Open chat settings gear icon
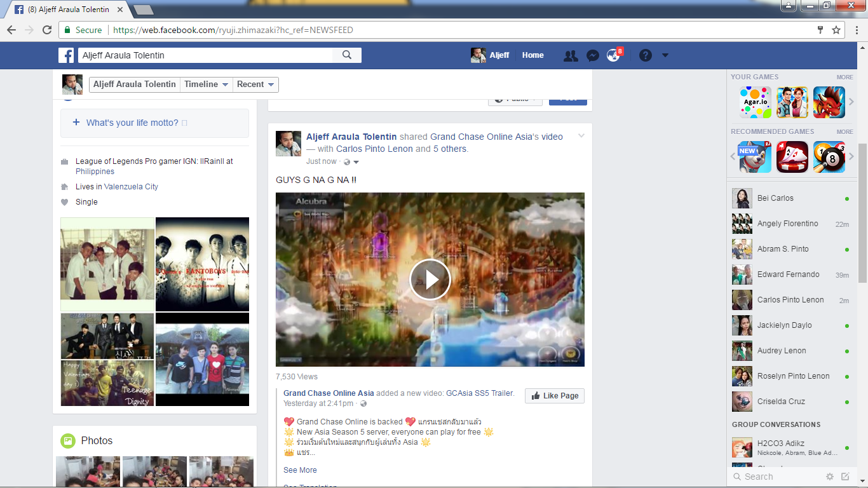868x488 pixels. [830, 477]
